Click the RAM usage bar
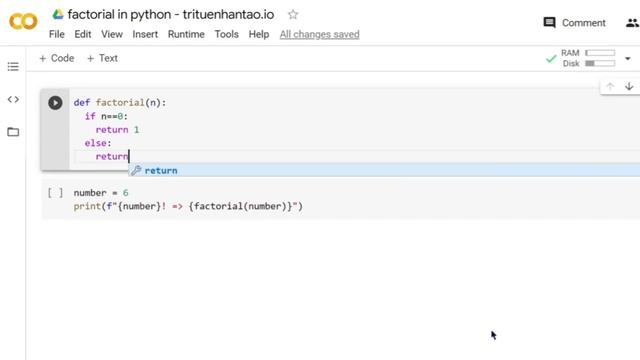This screenshot has height=360, width=640. 600,53
